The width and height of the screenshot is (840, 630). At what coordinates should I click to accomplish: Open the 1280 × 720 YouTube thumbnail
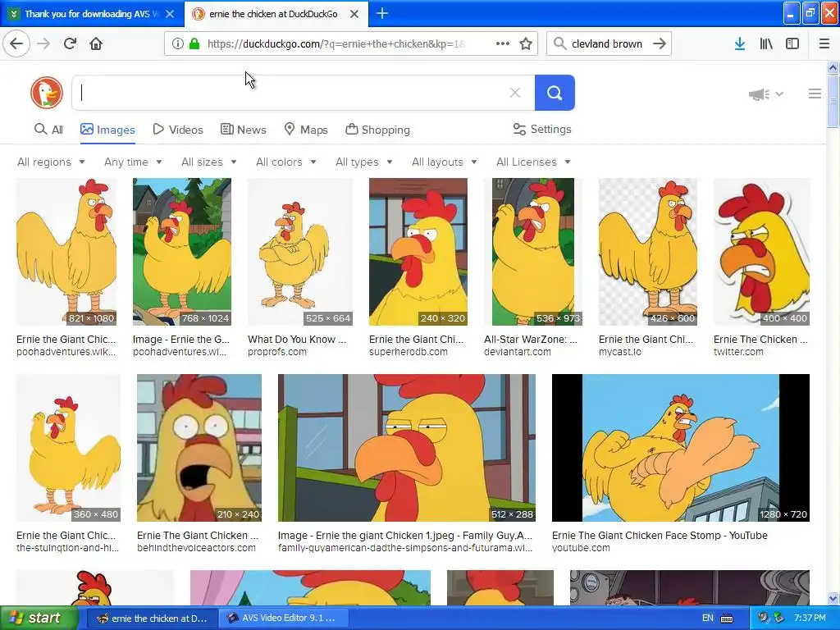[680, 448]
